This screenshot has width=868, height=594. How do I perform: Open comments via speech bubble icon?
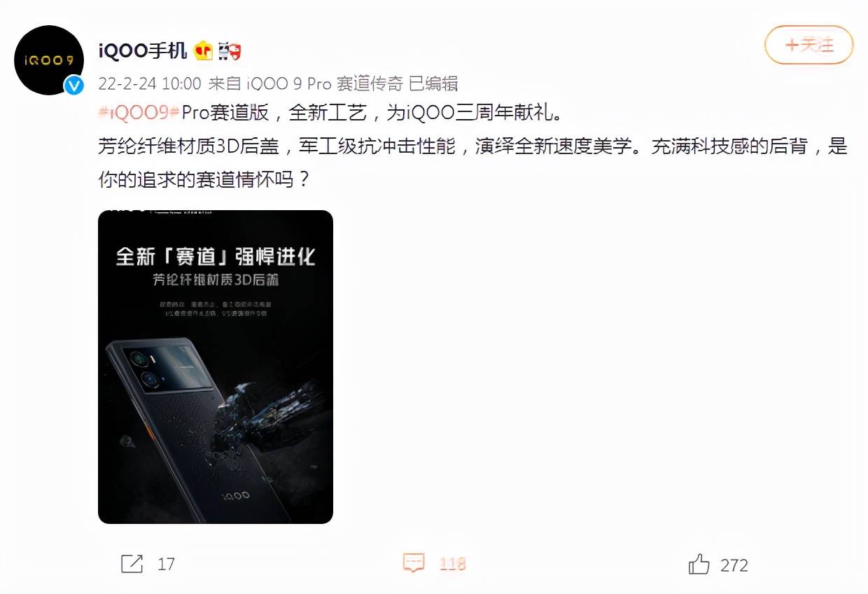[x=414, y=563]
